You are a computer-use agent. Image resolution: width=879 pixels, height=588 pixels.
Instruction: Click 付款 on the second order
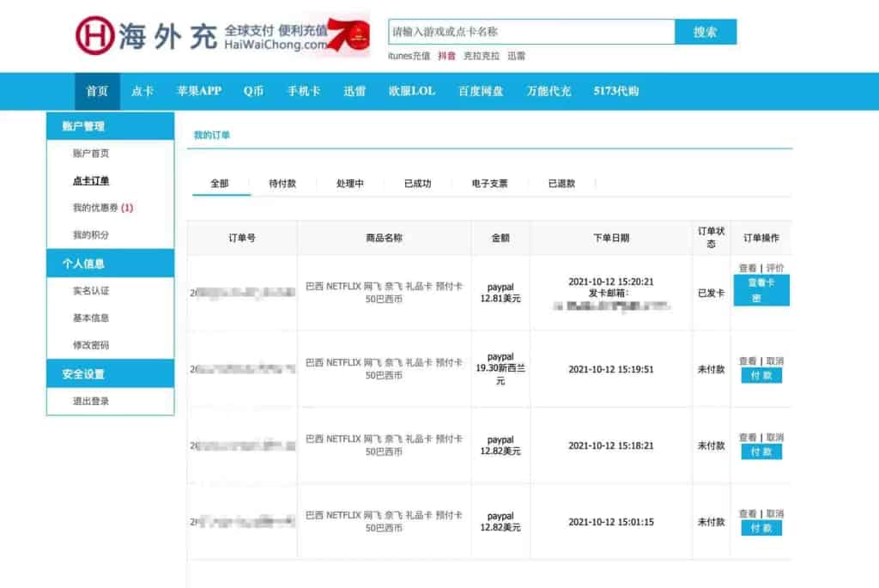tap(762, 375)
